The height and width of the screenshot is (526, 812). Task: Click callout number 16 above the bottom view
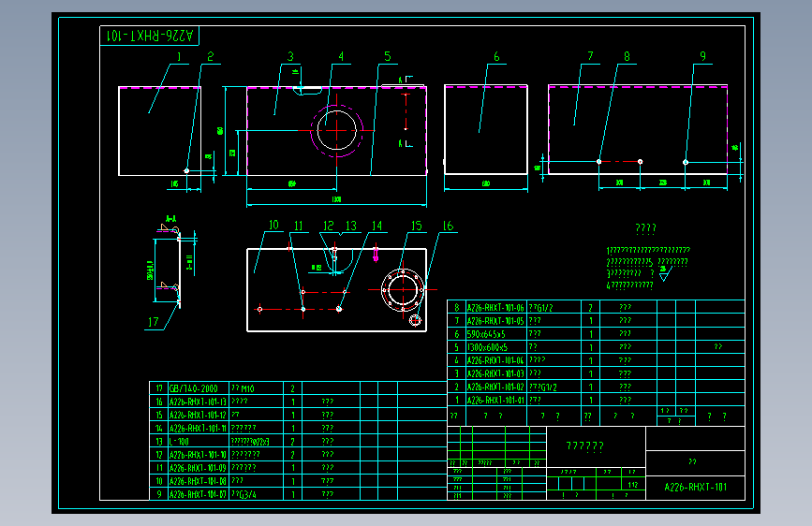[448, 226]
